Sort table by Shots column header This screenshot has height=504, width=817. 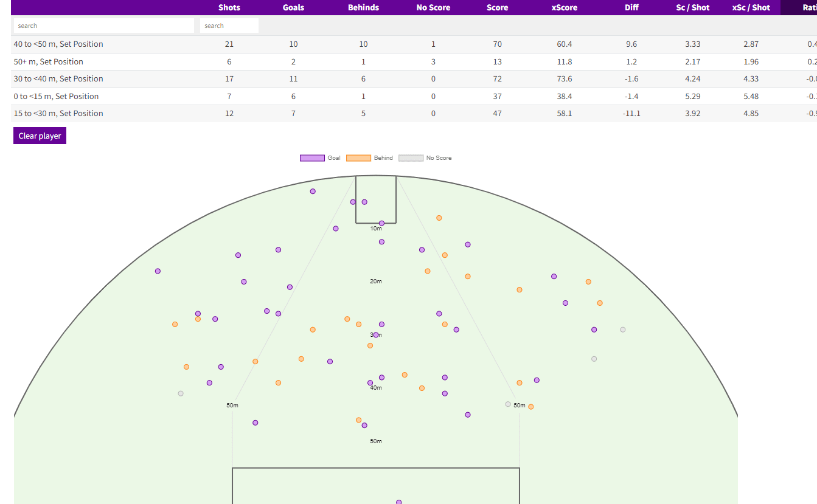[x=229, y=8]
